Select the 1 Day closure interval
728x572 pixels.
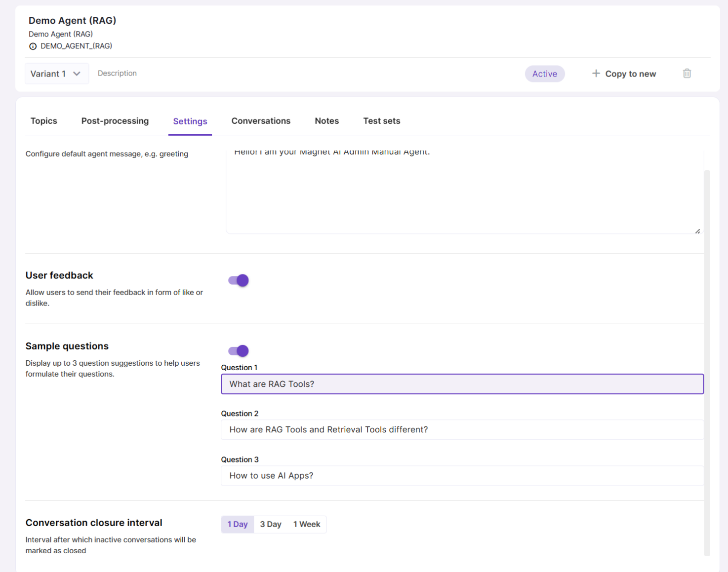click(x=238, y=524)
